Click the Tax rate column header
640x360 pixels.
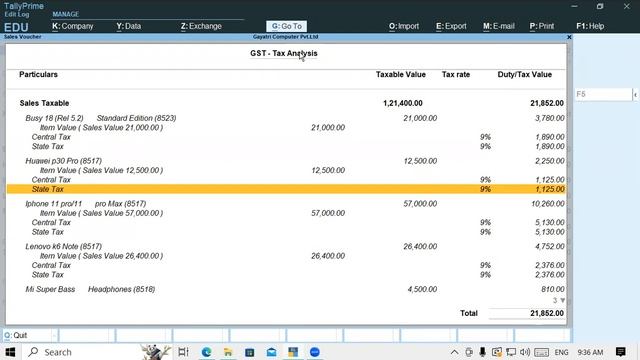[456, 75]
